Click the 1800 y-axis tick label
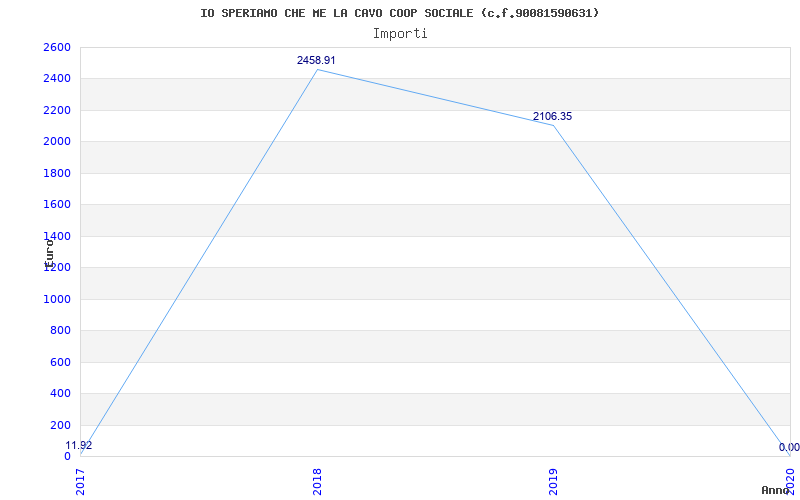This screenshot has height=500, width=800. (57, 173)
